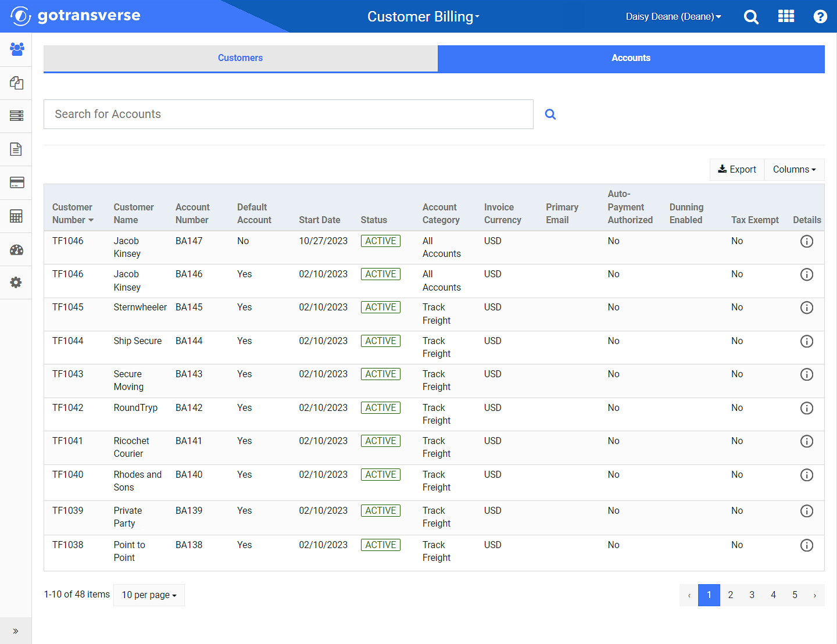This screenshot has height=644, width=837.
Task: View details for account BA139
Action: [807, 511]
